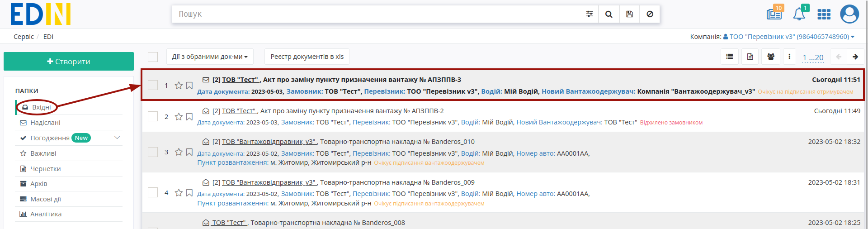The height and width of the screenshot is (229, 868).
Task: Open the page range 1...20 selector
Action: pos(813,57)
